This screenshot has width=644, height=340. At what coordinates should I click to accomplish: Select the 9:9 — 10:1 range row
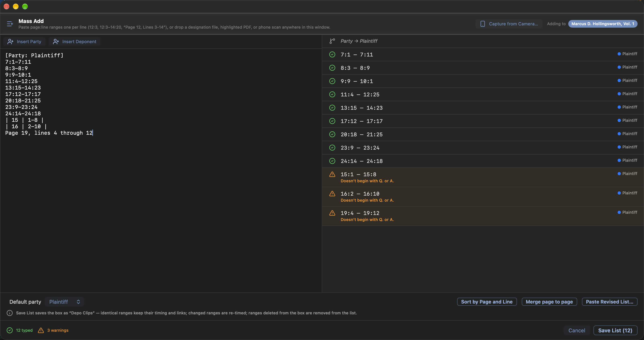click(483, 81)
